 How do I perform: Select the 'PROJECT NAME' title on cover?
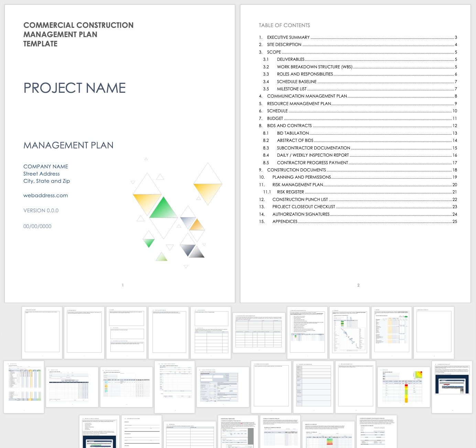[75, 88]
